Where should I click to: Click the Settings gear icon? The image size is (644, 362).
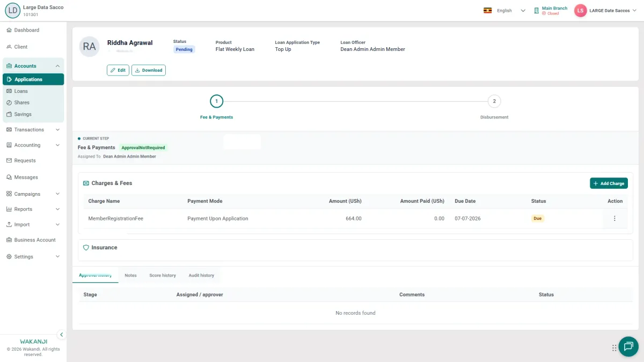tap(9, 256)
